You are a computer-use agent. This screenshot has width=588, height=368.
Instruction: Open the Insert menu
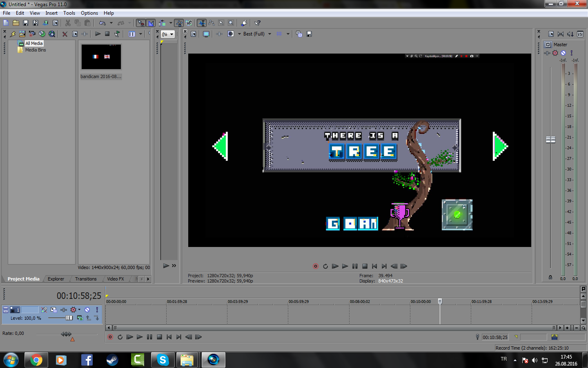click(x=51, y=13)
